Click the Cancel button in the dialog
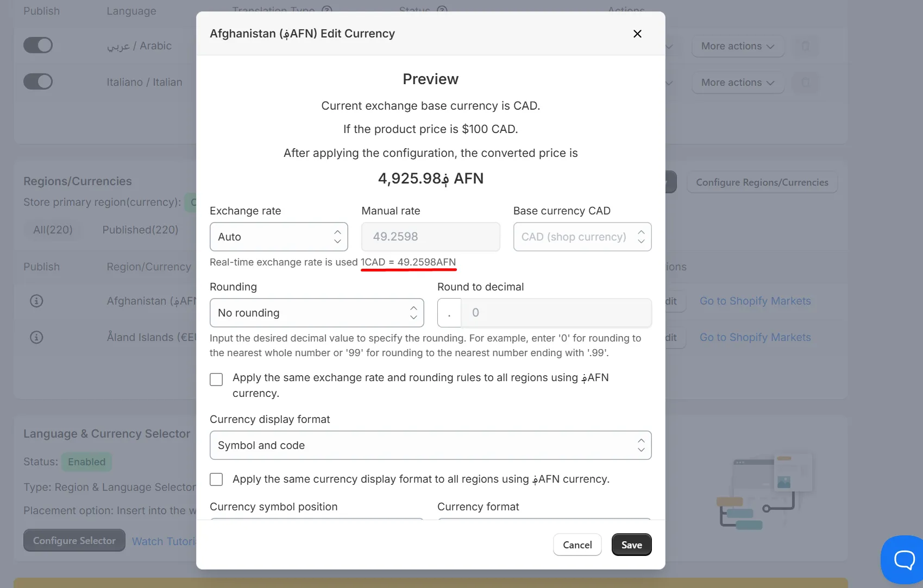Image resolution: width=923 pixels, height=588 pixels. [577, 545]
